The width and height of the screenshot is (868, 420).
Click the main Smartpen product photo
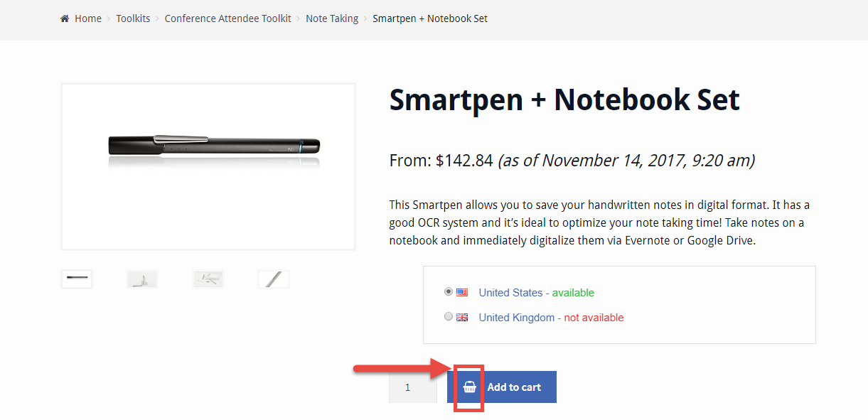(208, 166)
